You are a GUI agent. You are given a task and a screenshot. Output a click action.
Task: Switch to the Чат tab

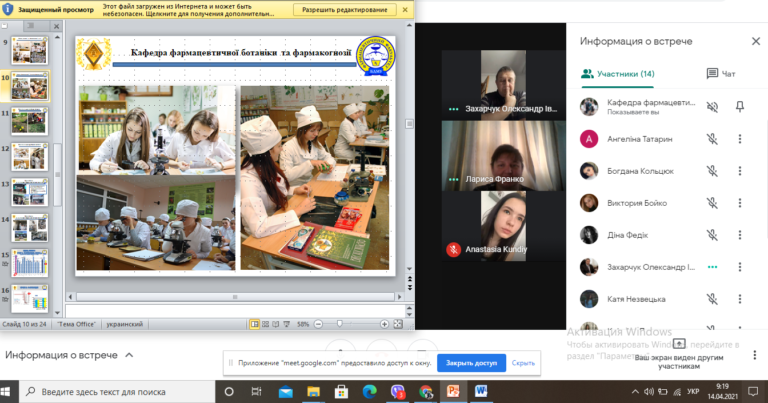click(720, 74)
